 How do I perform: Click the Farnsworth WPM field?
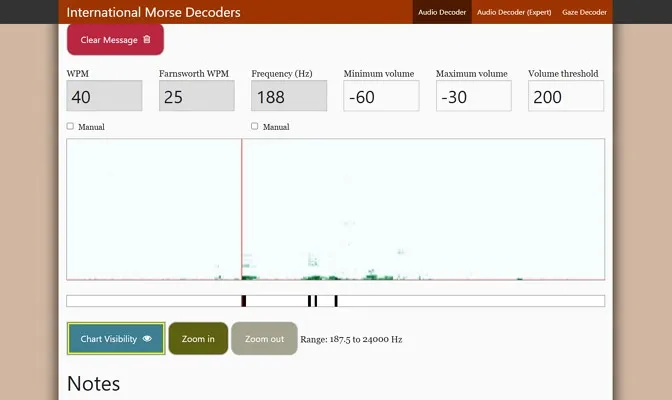pos(196,96)
